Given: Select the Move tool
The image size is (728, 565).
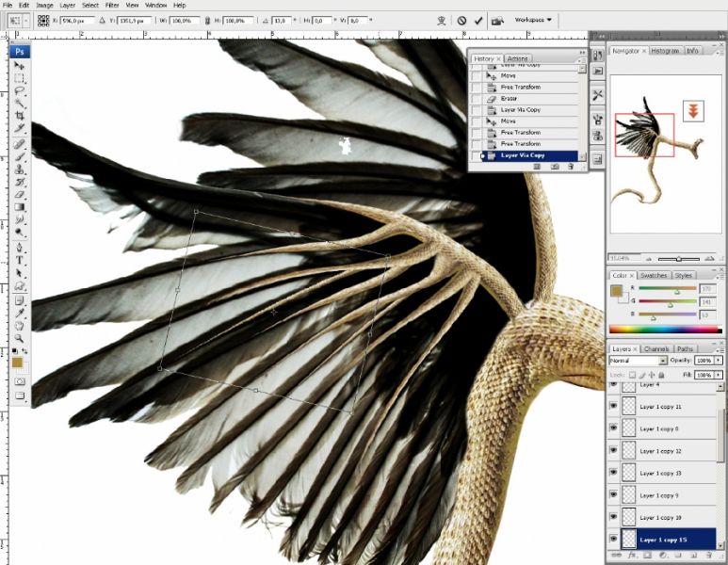Looking at the screenshot, I should pyautogui.click(x=20, y=66).
